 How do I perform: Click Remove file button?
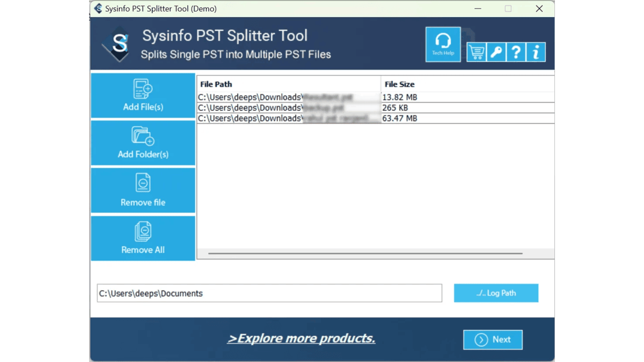click(143, 191)
